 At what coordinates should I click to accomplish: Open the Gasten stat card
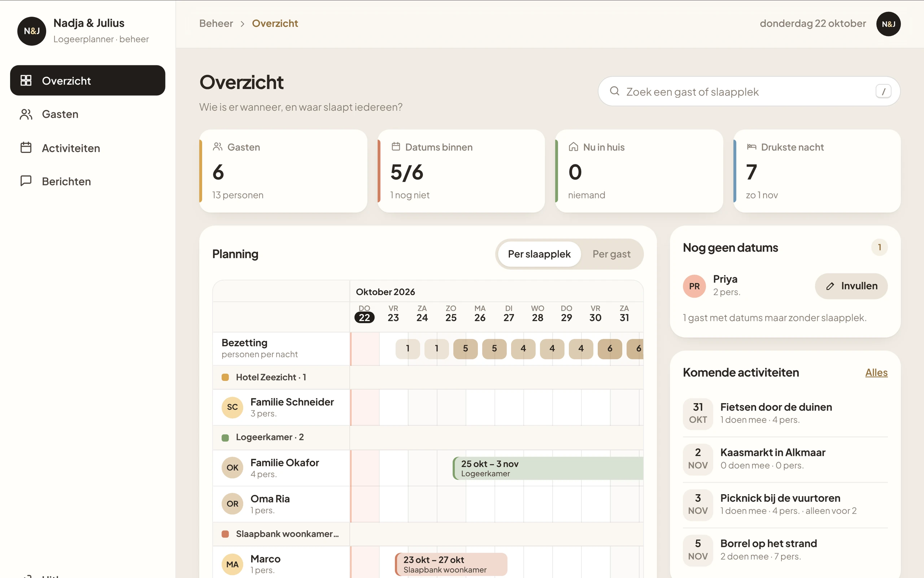283,171
